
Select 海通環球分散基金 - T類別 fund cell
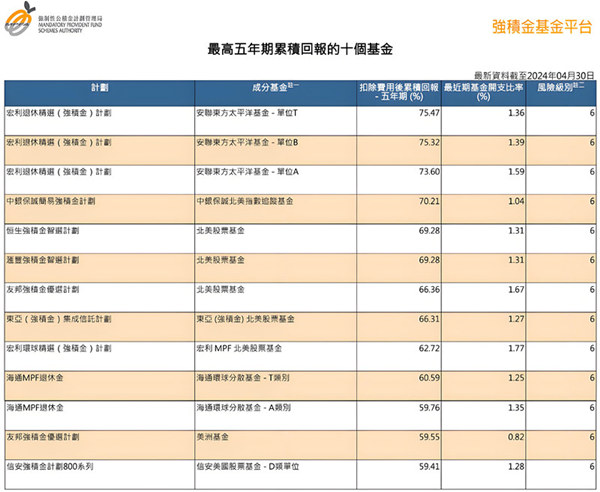pos(245,378)
